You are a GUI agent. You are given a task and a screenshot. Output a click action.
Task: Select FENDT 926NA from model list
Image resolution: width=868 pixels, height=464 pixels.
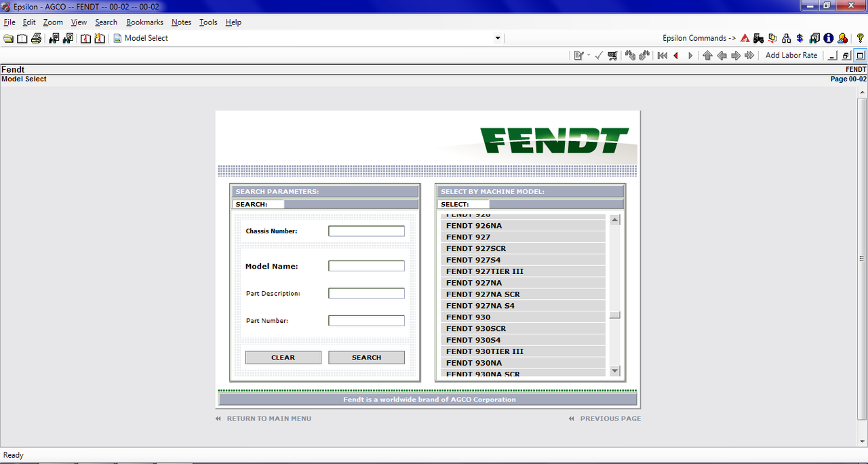(524, 225)
